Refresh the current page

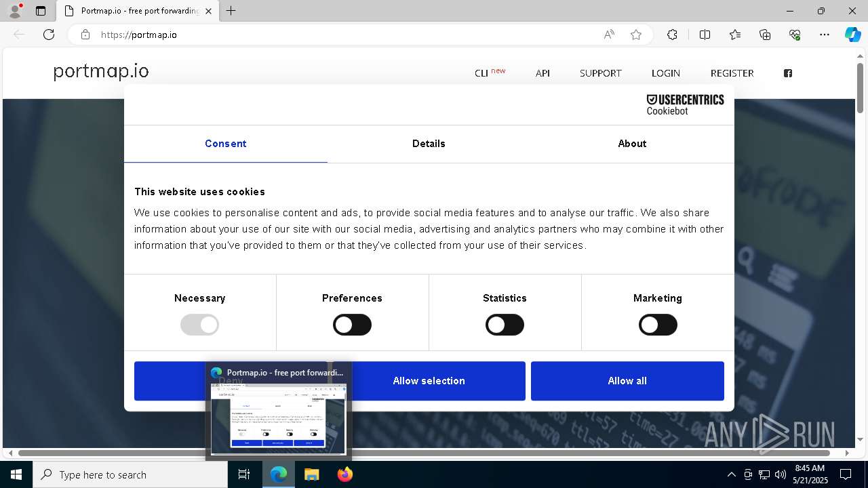click(49, 35)
